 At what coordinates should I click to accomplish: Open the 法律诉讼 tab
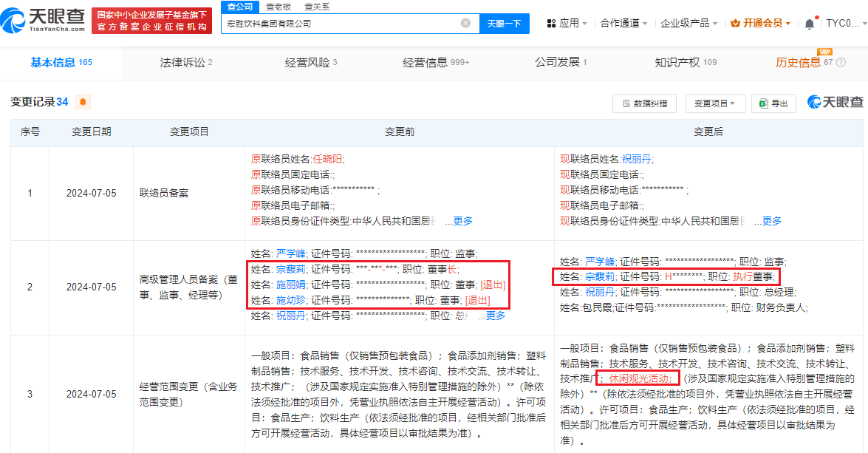pyautogui.click(x=186, y=63)
